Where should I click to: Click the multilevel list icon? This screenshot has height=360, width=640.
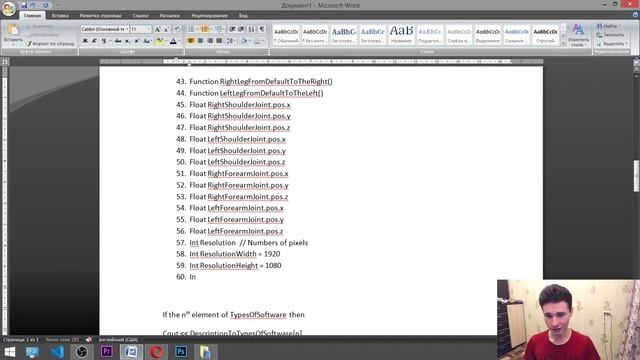218,29
